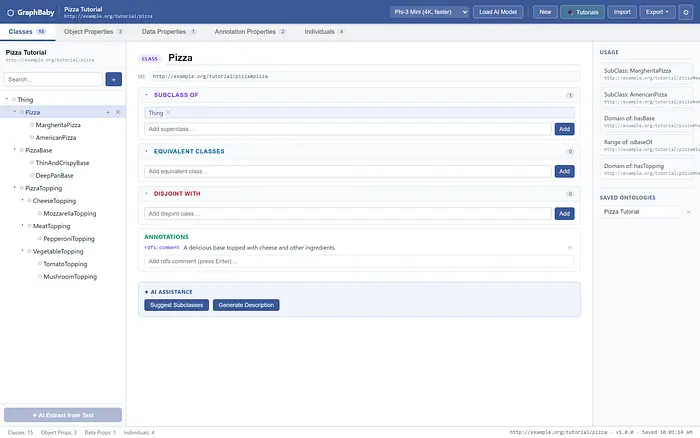Delete Pizza class via tree X icon
Screen dimensions: 700x438
tap(118, 112)
